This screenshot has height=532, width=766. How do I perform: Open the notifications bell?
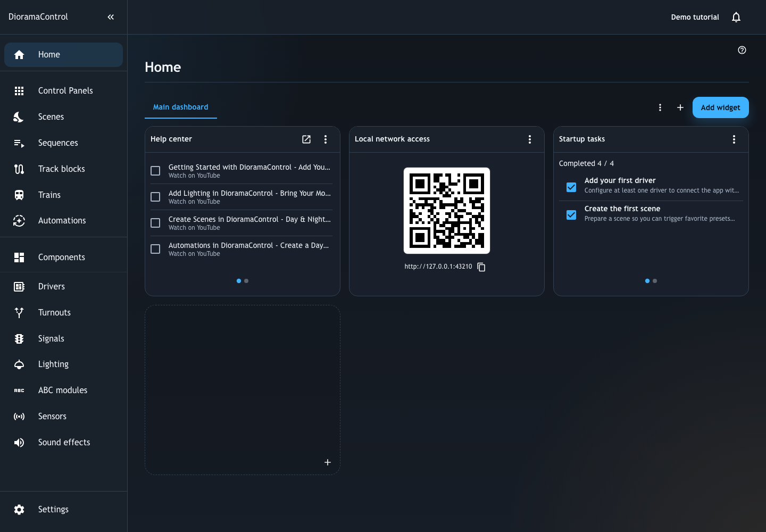tap(736, 17)
